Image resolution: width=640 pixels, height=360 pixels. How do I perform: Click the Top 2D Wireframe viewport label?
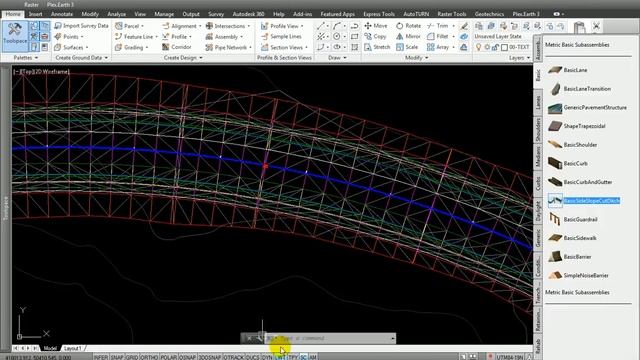41,71
